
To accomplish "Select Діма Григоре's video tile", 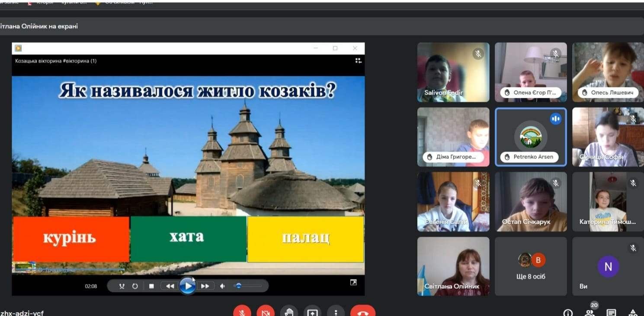I will coord(453,137).
